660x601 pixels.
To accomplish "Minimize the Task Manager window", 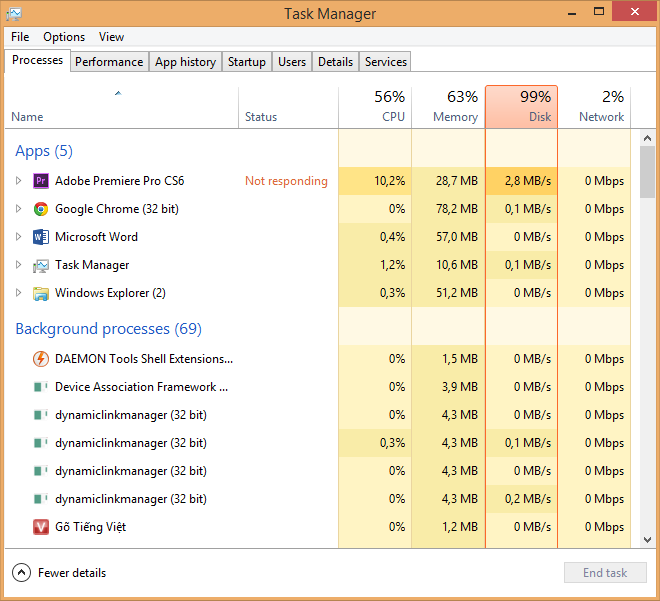I will pyautogui.click(x=572, y=12).
